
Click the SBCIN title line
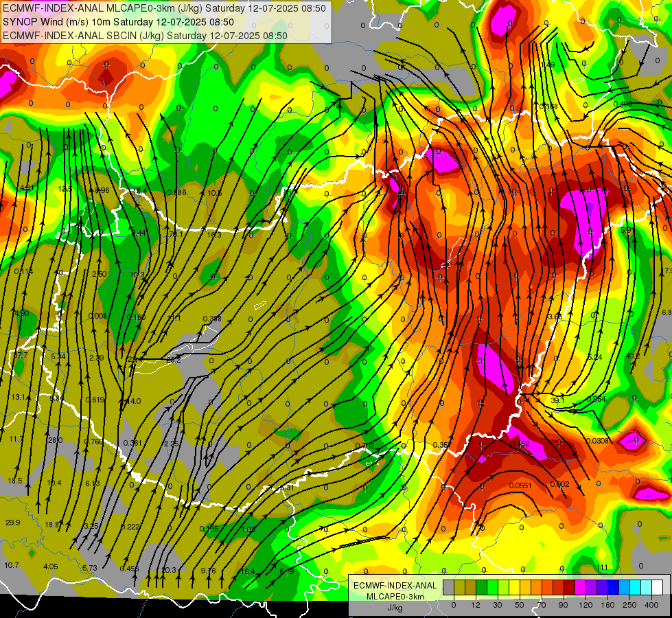[145, 36]
